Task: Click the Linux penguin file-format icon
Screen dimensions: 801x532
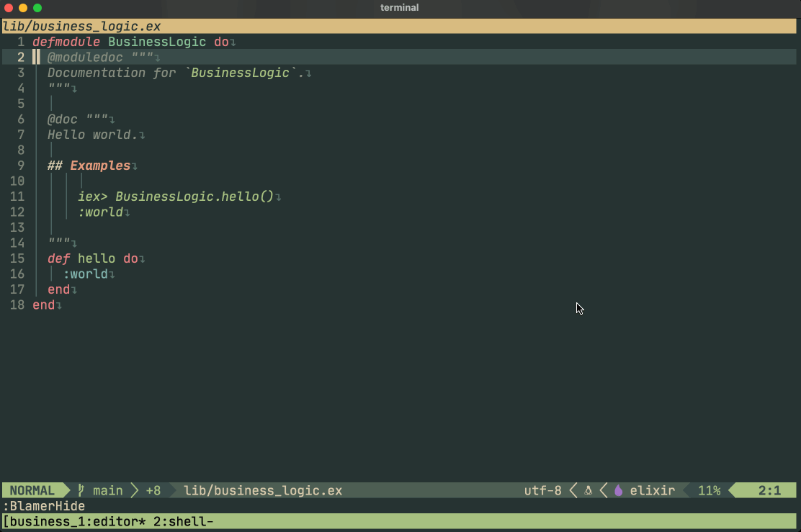Action: [588, 491]
